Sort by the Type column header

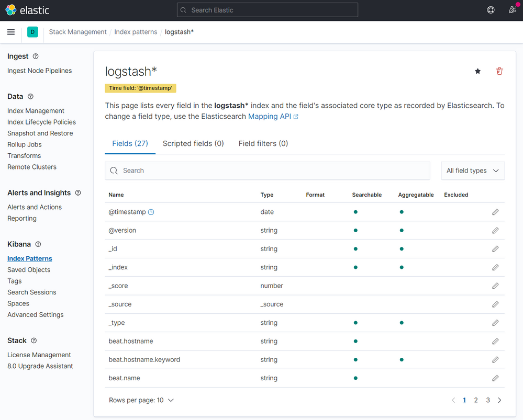pos(267,195)
